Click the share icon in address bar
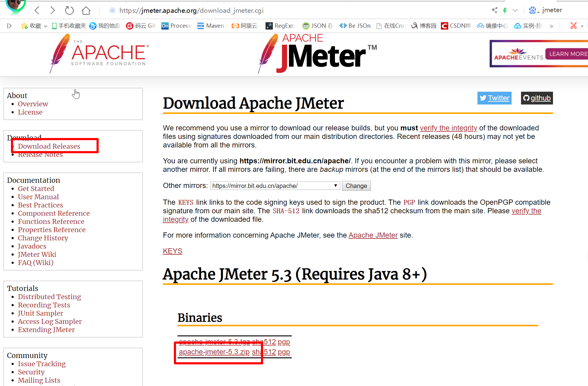This screenshot has height=386, width=588. [x=495, y=10]
